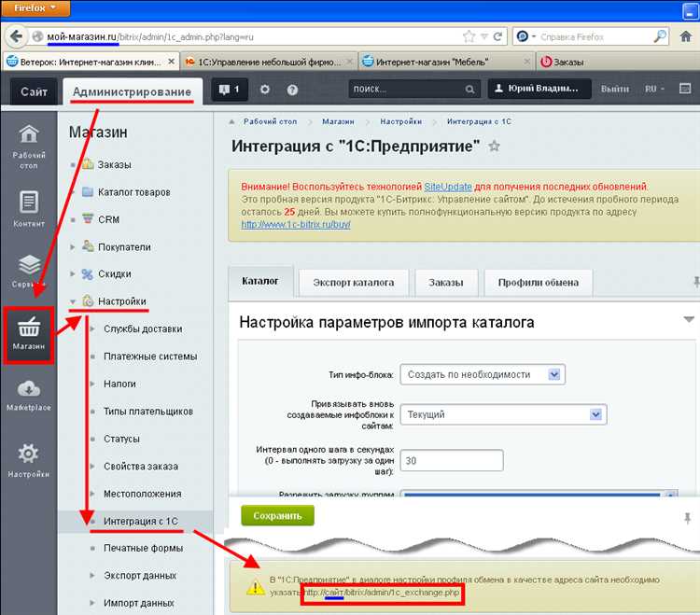Open Каталог товаров tree item
The width and height of the screenshot is (700, 615).
pyautogui.click(x=133, y=192)
